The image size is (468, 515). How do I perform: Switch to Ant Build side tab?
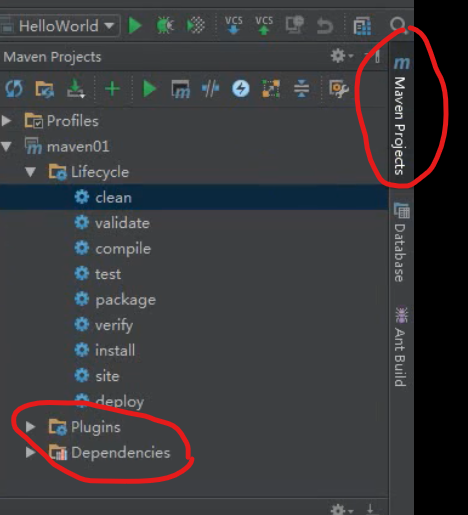[401, 347]
